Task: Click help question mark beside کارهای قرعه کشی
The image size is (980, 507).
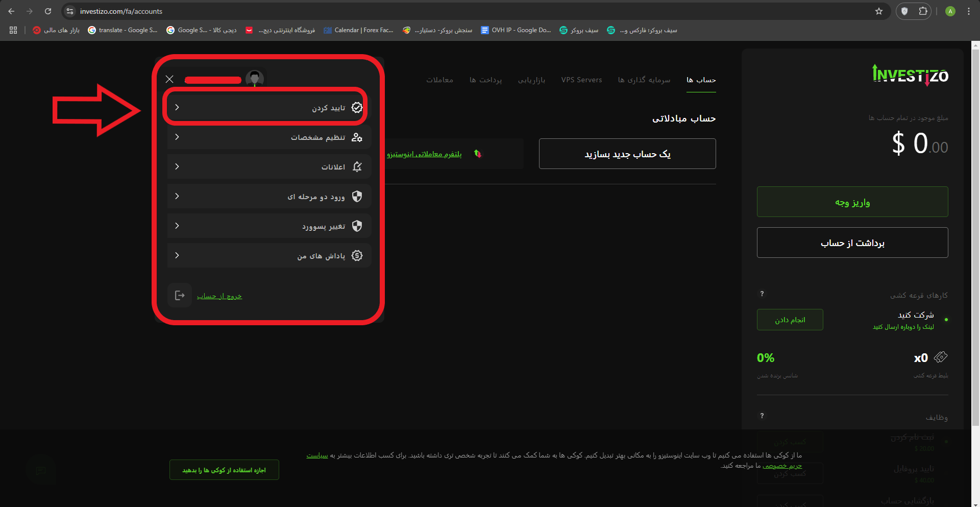Action: pyautogui.click(x=762, y=294)
